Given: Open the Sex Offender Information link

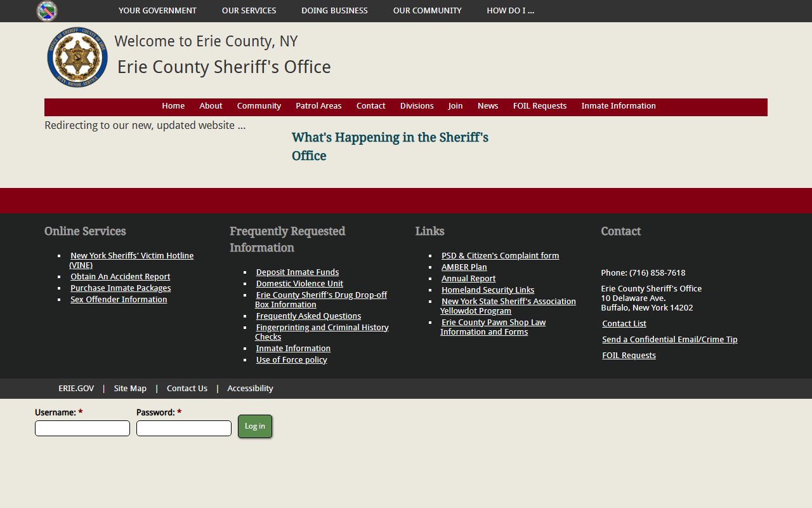Looking at the screenshot, I should point(119,300).
